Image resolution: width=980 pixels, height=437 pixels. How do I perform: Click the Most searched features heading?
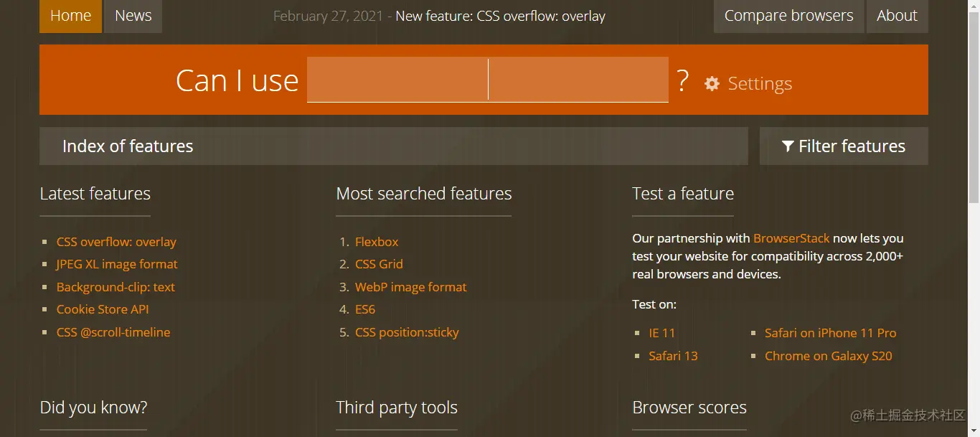[x=423, y=194]
